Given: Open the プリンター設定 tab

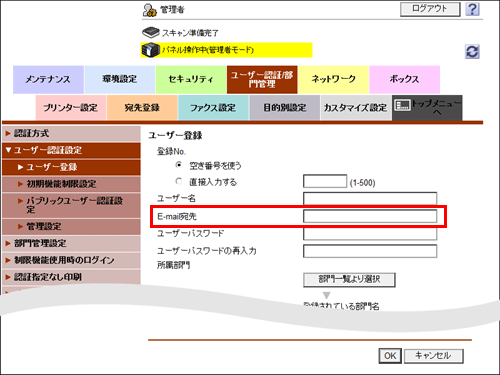Looking at the screenshot, I should 71,108.
